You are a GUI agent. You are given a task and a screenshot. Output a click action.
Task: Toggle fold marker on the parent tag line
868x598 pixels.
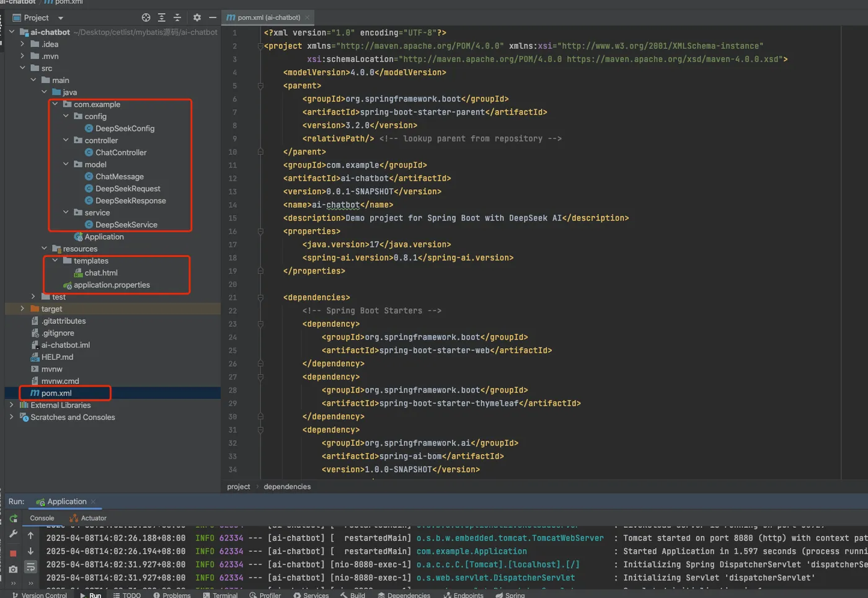tap(260, 86)
